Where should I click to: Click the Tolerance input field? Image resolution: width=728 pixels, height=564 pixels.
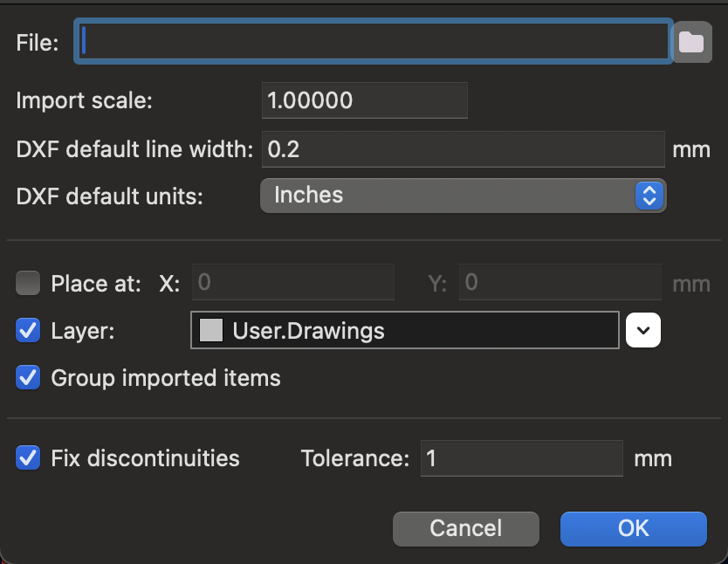(x=521, y=458)
